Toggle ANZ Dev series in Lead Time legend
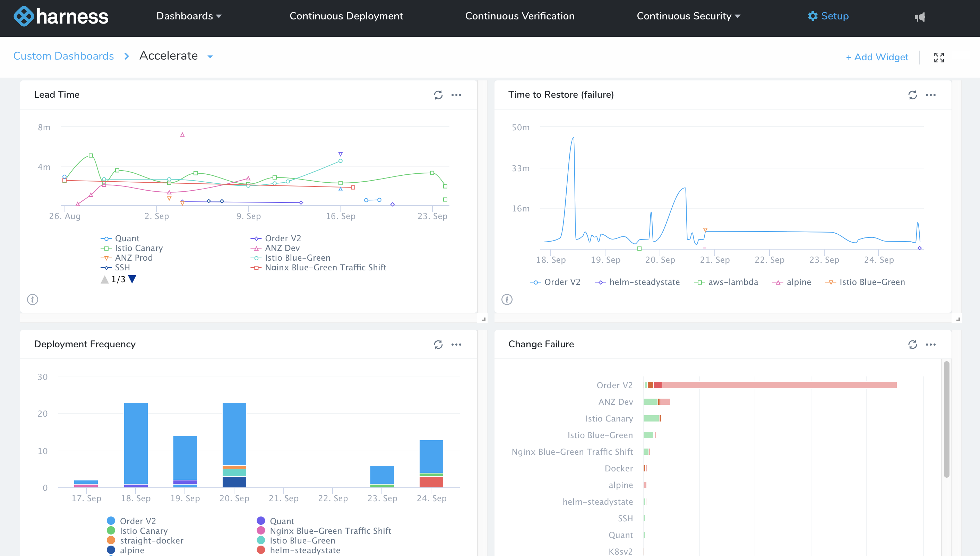Viewport: 980px width, 556px height. [275, 248]
